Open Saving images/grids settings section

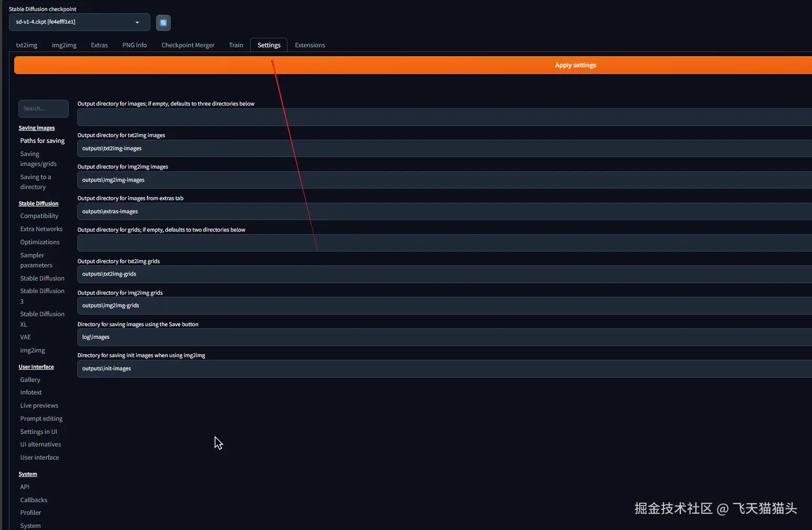(x=38, y=159)
